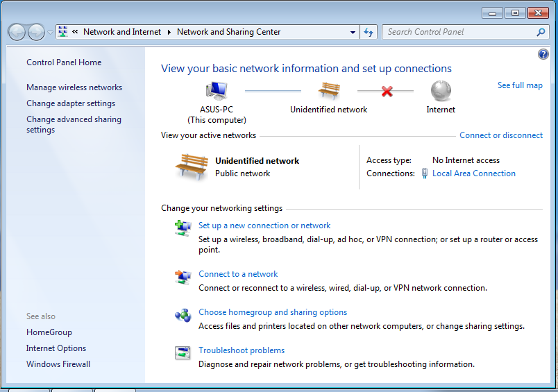Click the No Internet access text
This screenshot has width=558, height=392.
click(x=466, y=160)
